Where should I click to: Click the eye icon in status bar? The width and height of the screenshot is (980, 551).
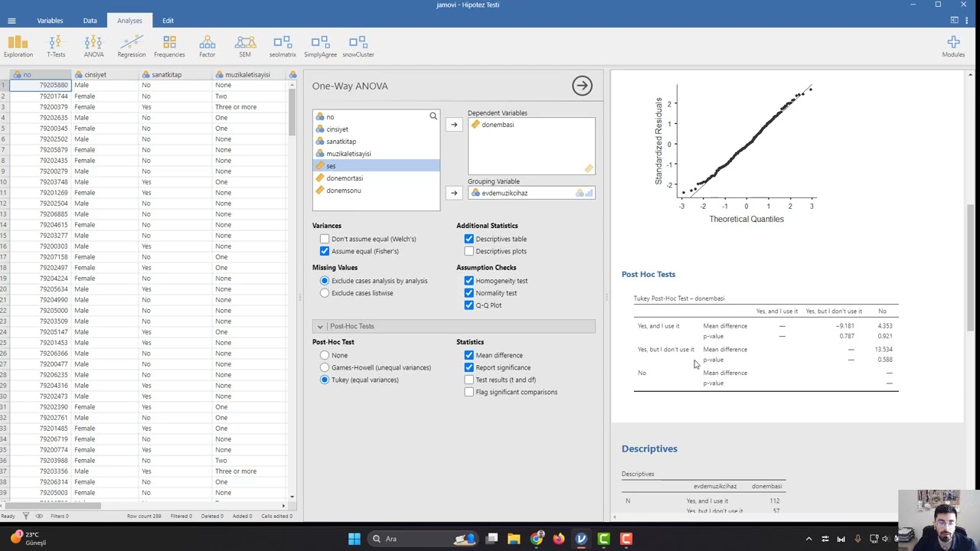pos(39,516)
